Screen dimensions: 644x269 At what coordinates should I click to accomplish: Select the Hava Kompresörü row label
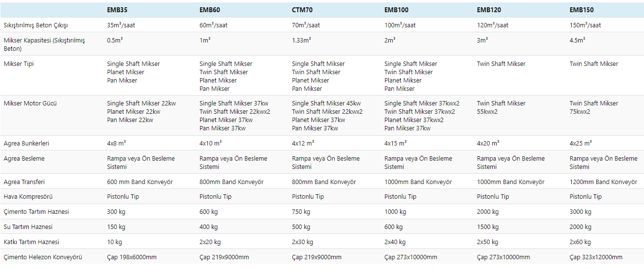28,197
